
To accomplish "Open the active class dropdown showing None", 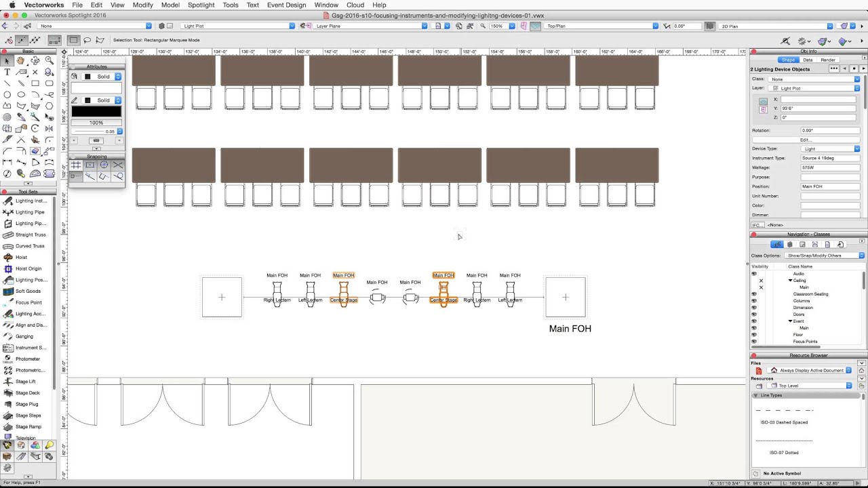I will [95, 26].
